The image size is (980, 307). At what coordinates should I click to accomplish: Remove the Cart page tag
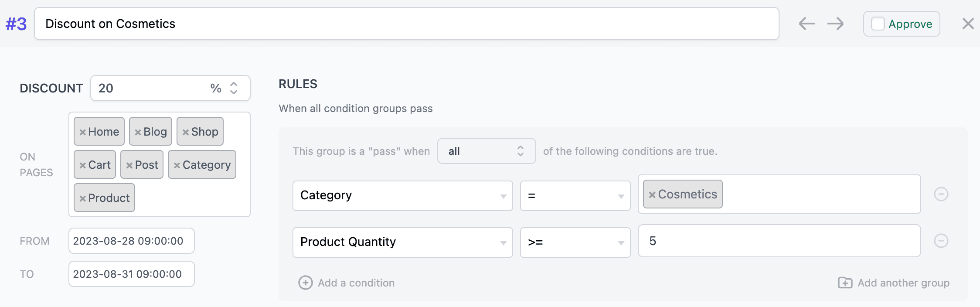82,165
